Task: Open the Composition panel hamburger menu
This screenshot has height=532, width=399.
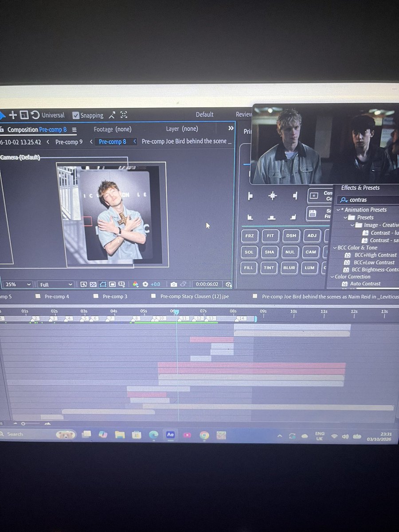Action: point(74,130)
